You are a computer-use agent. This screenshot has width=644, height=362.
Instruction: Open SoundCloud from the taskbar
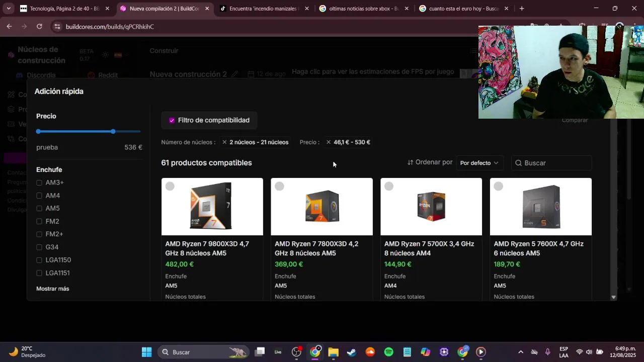click(370, 352)
